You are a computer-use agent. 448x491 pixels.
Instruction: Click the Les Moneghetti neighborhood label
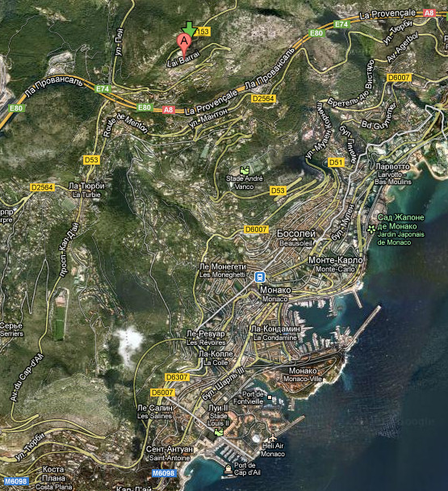coord(223,271)
